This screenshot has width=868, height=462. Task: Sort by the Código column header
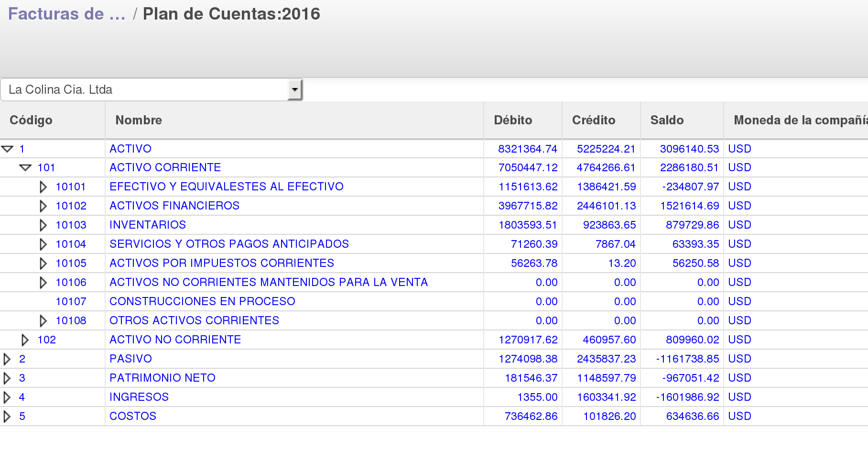[31, 120]
